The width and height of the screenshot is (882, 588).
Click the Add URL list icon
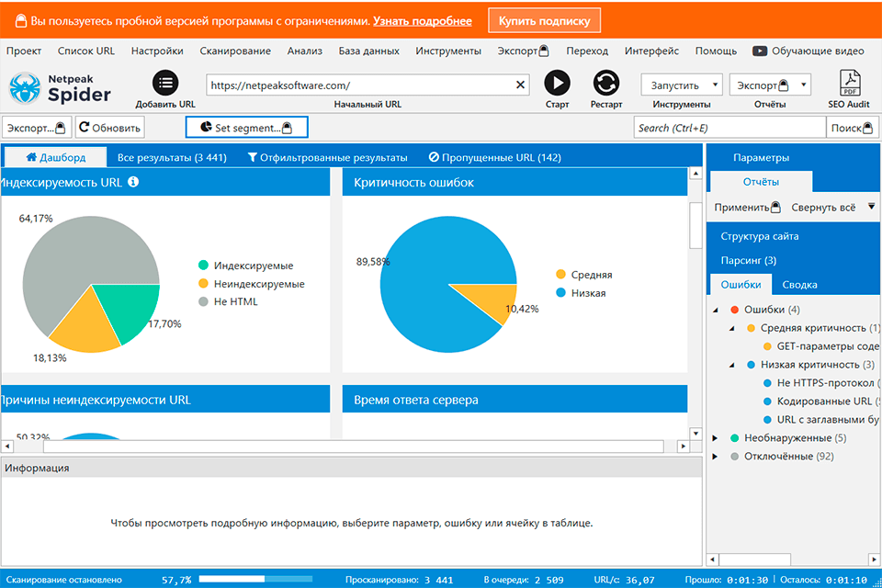[x=165, y=83]
